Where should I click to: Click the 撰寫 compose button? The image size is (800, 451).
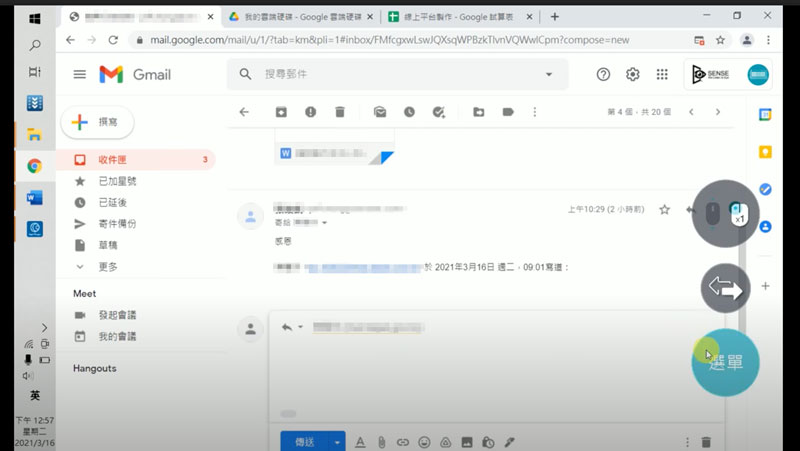97,122
